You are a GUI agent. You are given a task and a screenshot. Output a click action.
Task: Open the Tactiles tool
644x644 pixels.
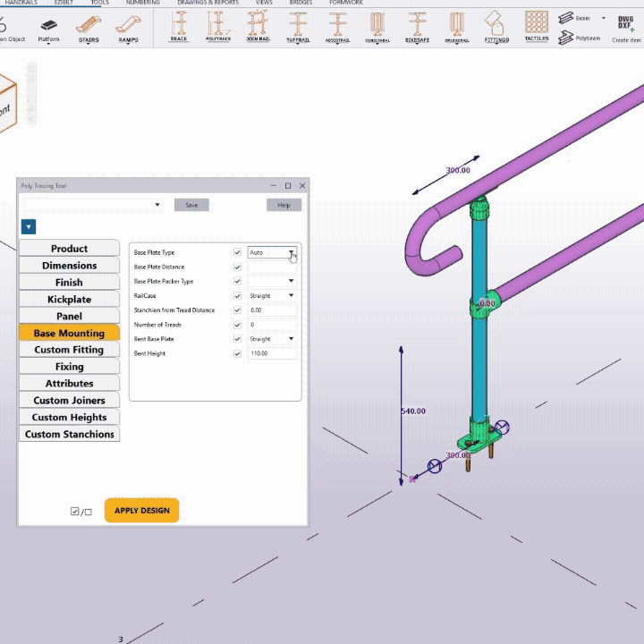coord(537,26)
